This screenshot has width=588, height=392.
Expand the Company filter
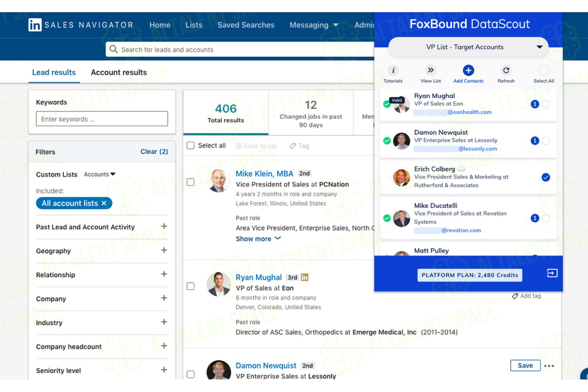pyautogui.click(x=164, y=298)
